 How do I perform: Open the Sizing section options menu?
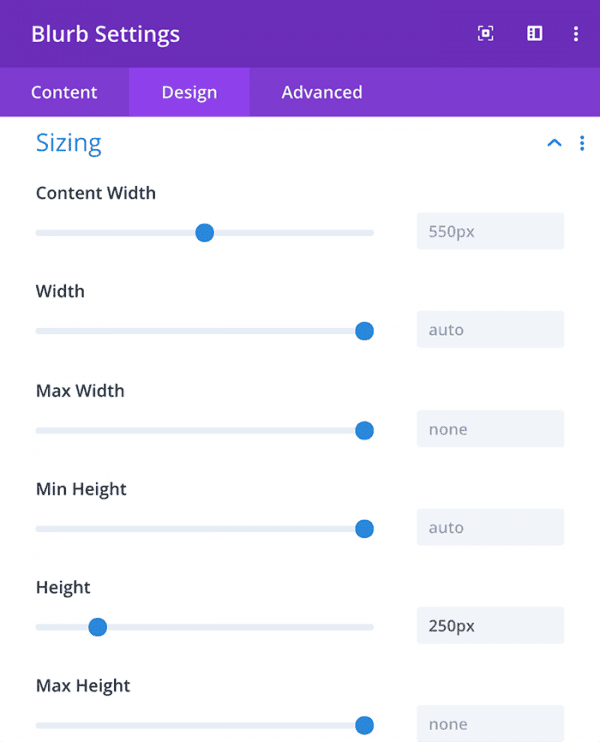point(582,143)
